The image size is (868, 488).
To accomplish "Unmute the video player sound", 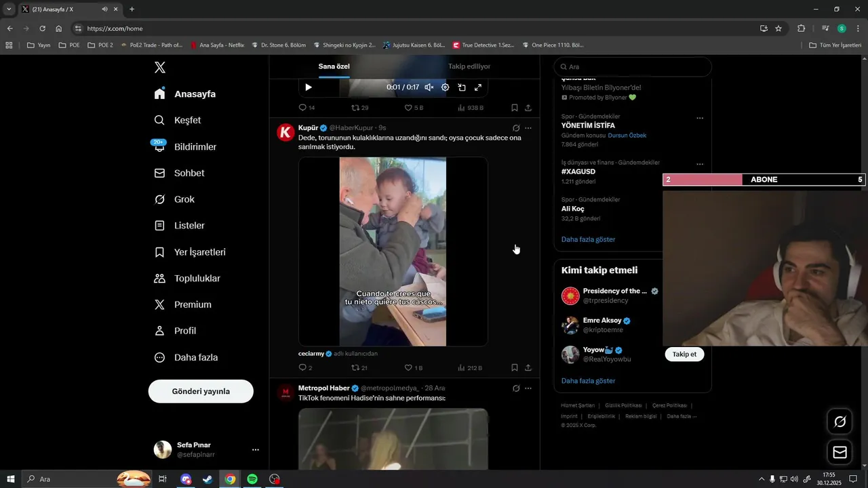I will [x=429, y=87].
